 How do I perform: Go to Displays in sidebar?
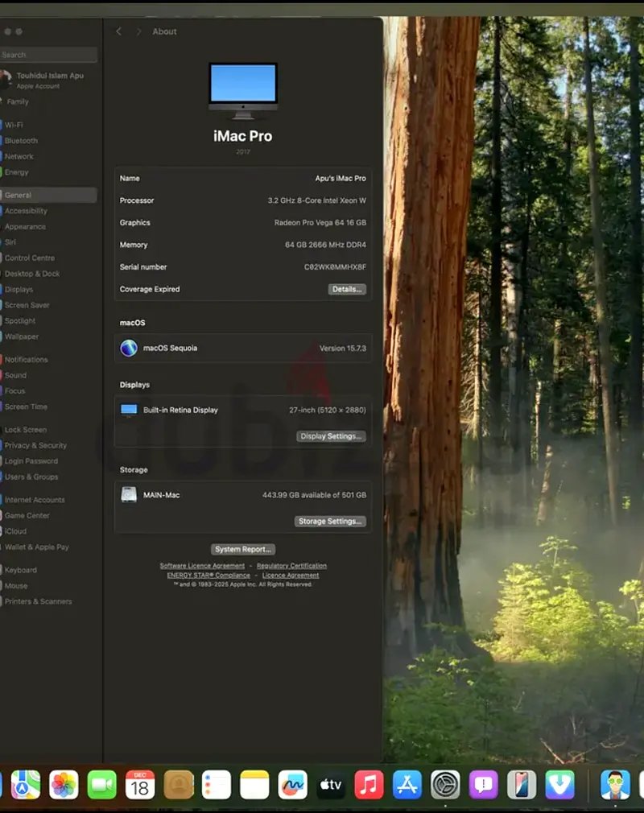19,289
